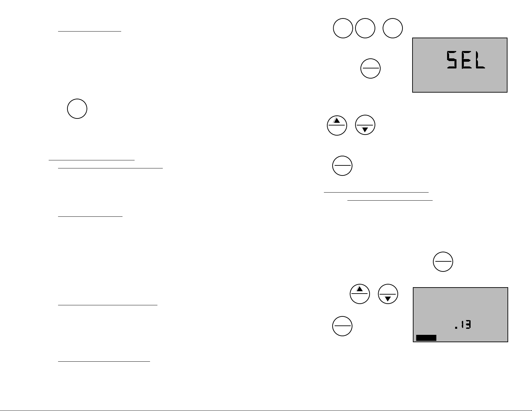This screenshot has height=411, width=532.
Task: Click the lined circle under the upper arrow pair
Action: (342, 166)
